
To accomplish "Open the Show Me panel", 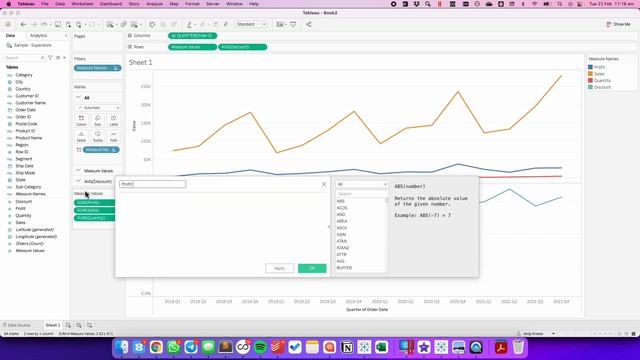I will tap(618, 24).
